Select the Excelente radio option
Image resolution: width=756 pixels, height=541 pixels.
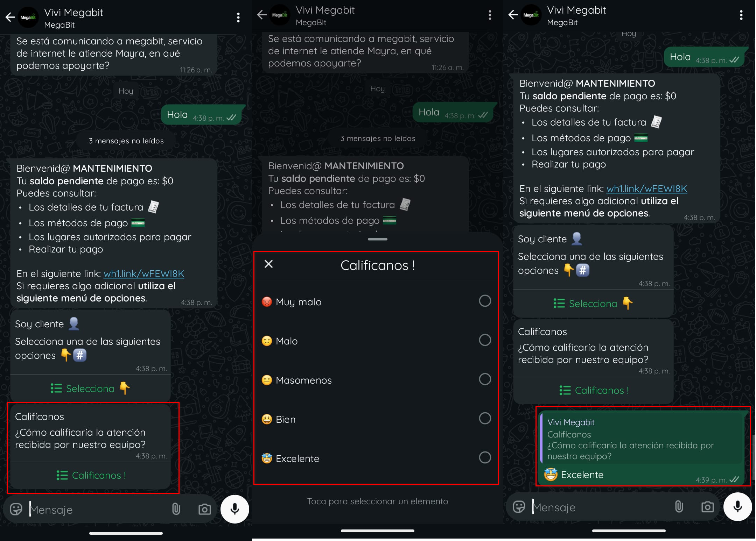pyautogui.click(x=485, y=457)
